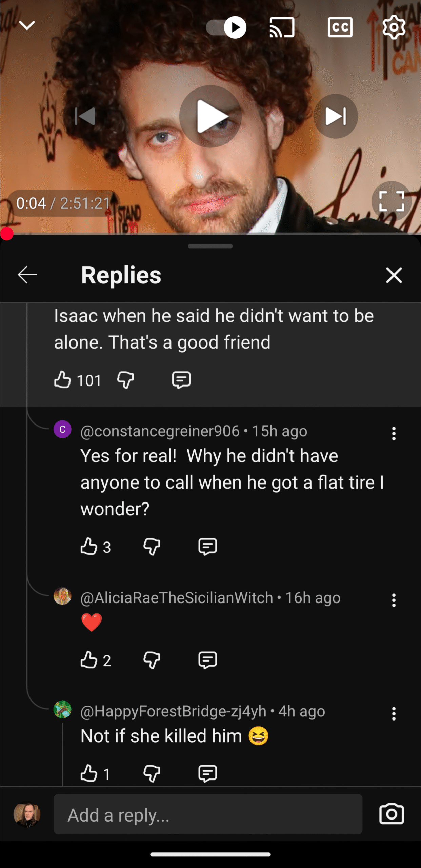This screenshot has height=868, width=421.
Task: Open options menu for constancegreiner906's reply
Action: point(394,433)
